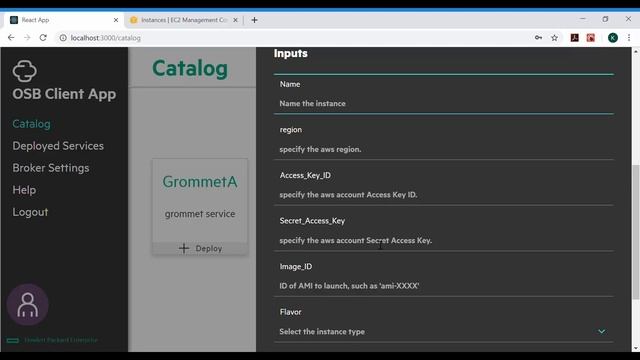Viewport: 640px width, 360px height.
Task: Click the Image_ID field label
Action: pyautogui.click(x=296, y=267)
